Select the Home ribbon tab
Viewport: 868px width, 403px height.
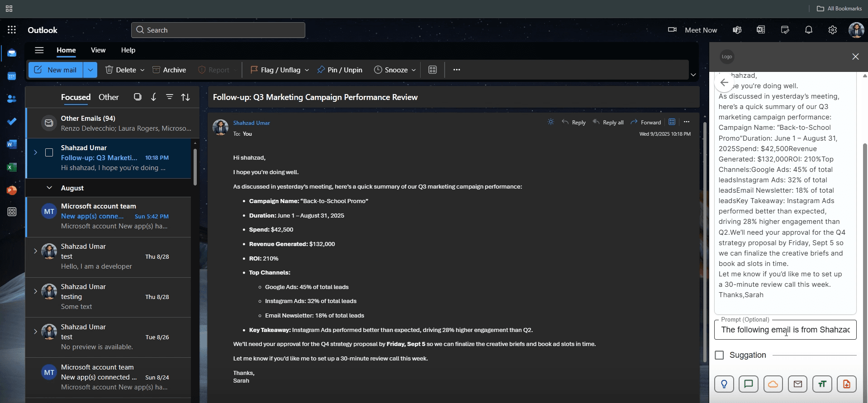click(x=66, y=50)
